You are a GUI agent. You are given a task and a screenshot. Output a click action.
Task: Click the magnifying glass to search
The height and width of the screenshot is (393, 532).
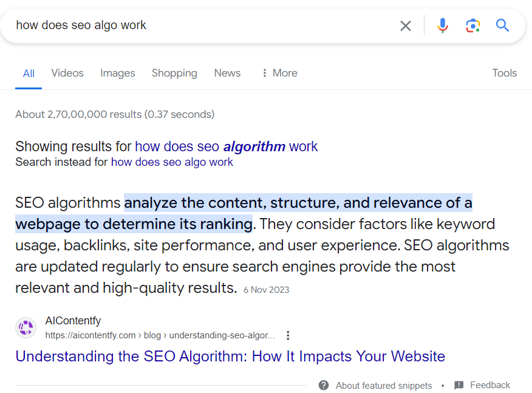pos(503,26)
